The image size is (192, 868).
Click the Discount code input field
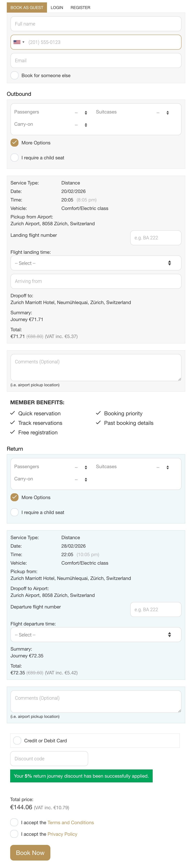49,758
